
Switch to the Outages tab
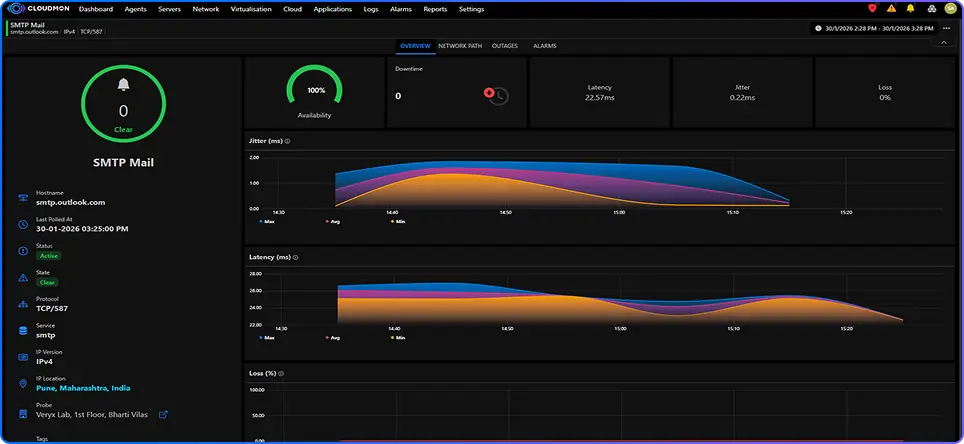[x=505, y=46]
